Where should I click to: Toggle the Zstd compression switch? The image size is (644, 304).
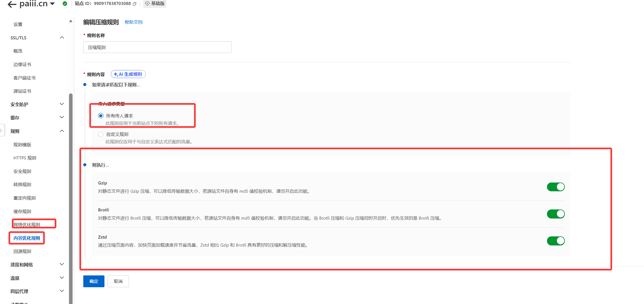pos(555,241)
